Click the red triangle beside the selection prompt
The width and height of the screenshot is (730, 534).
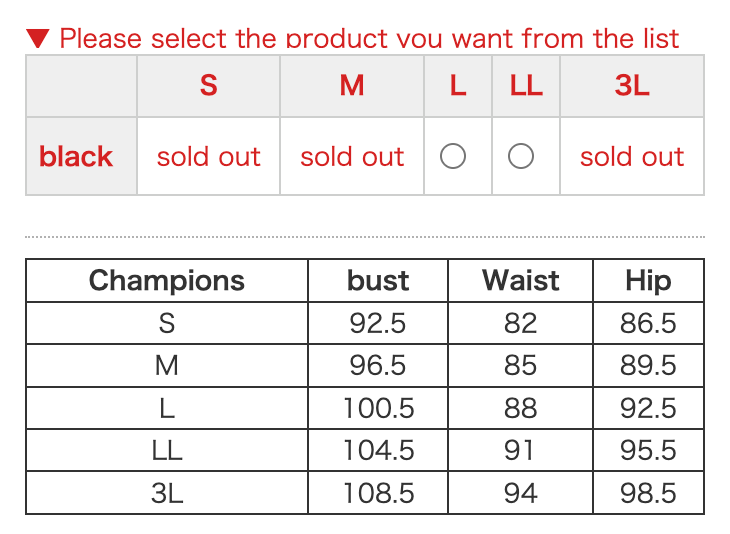coord(37,39)
